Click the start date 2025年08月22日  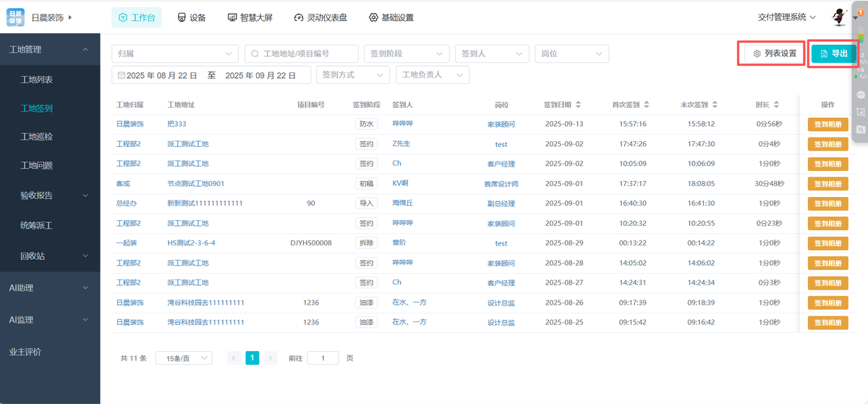pos(162,75)
